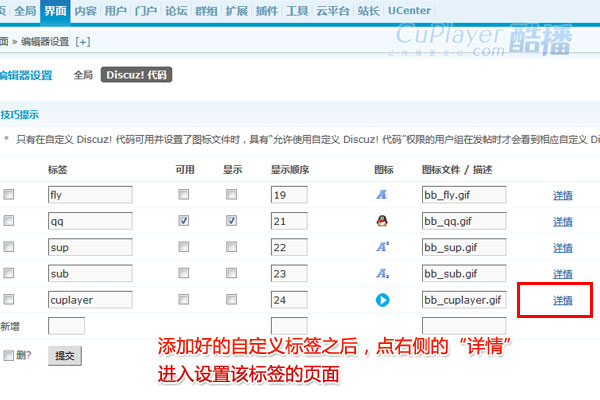
Task: Open 详情 link for cuplayer tag
Action: (563, 299)
